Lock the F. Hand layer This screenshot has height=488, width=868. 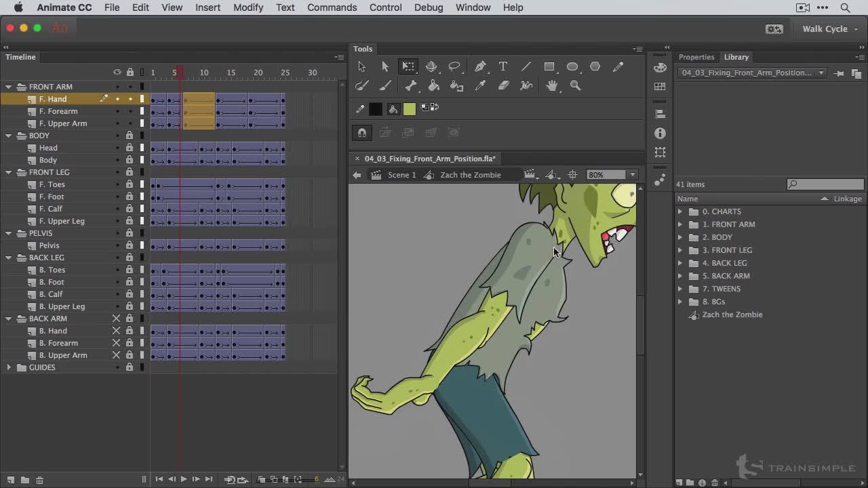[130, 99]
